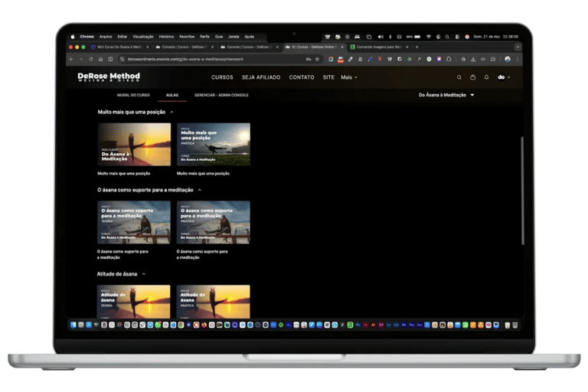Collapse the 'Atitude de ásana' section
The width and height of the screenshot is (588, 392).
[x=144, y=274]
